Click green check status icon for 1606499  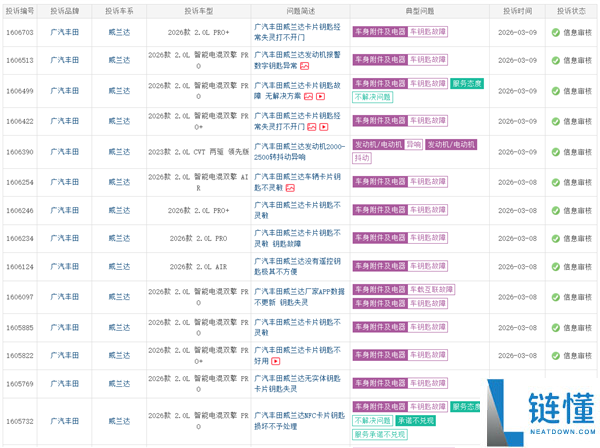pos(556,91)
